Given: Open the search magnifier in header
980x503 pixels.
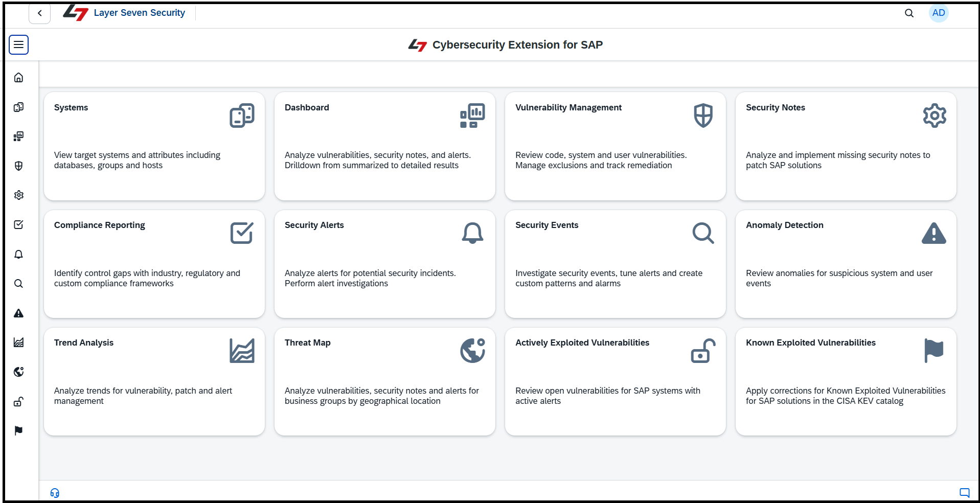Looking at the screenshot, I should click(x=908, y=13).
